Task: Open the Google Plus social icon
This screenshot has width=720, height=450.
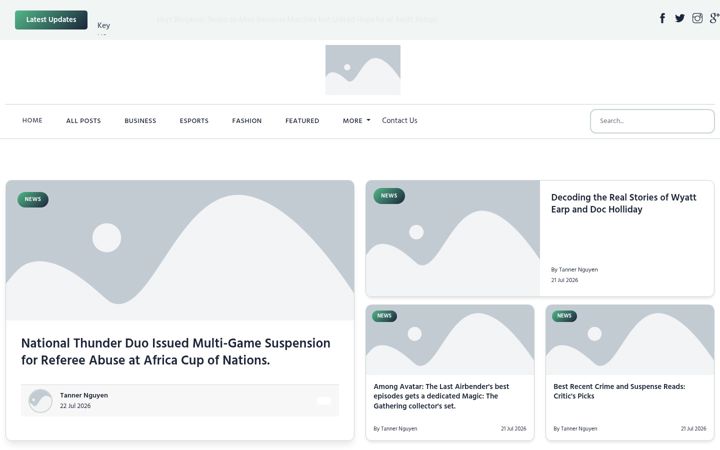Action: pyautogui.click(x=714, y=18)
